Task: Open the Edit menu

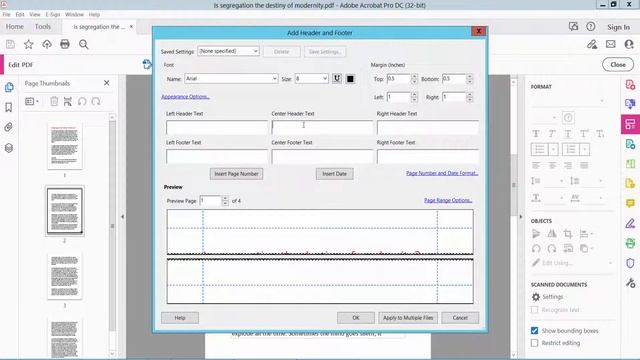Action: tap(20, 14)
